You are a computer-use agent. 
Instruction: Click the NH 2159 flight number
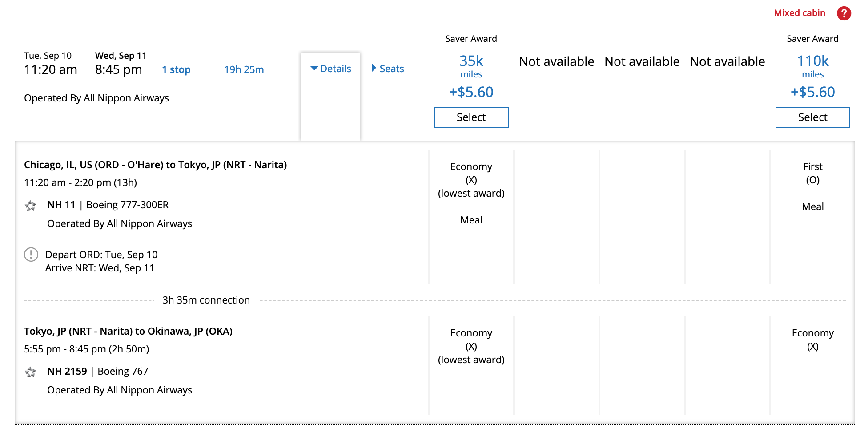[67, 372]
